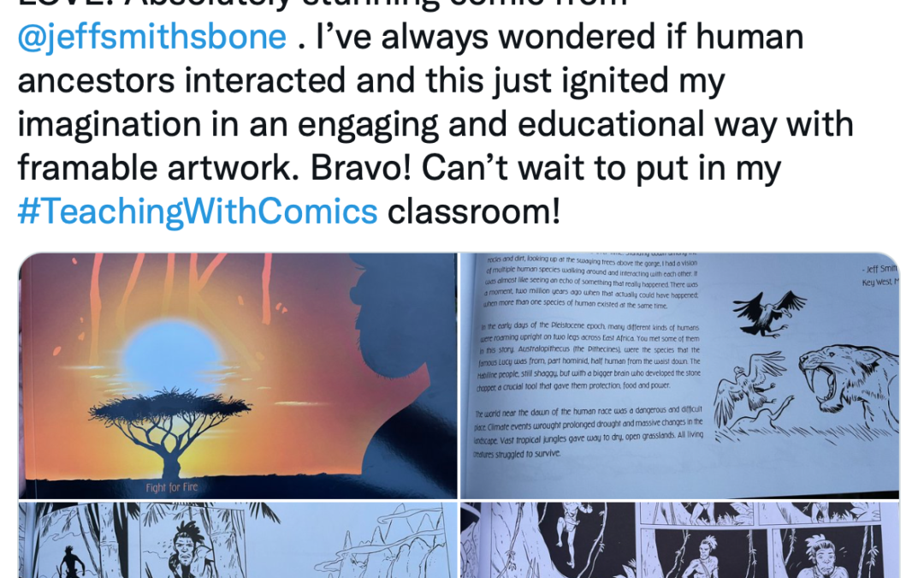Click the Pleistocene epoch paragraph
The width and height of the screenshot is (924, 578).
click(588, 355)
